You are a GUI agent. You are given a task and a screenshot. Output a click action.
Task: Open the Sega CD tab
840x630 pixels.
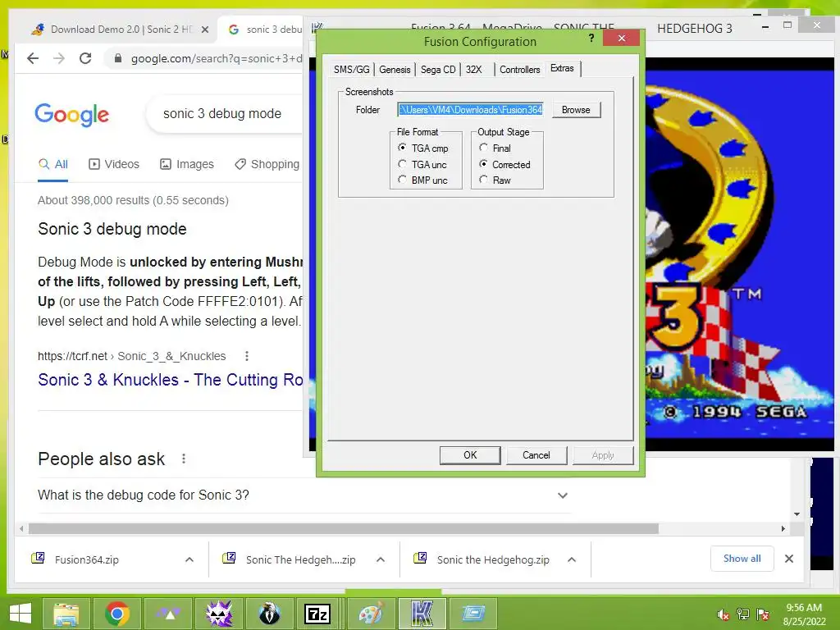pyautogui.click(x=438, y=70)
